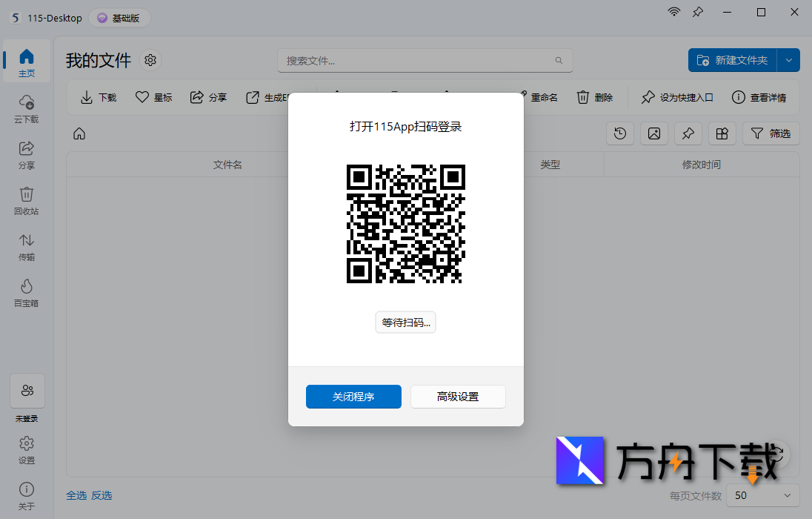Switch to the 主页 tab
Screen dimensions: 812x519
click(26, 61)
